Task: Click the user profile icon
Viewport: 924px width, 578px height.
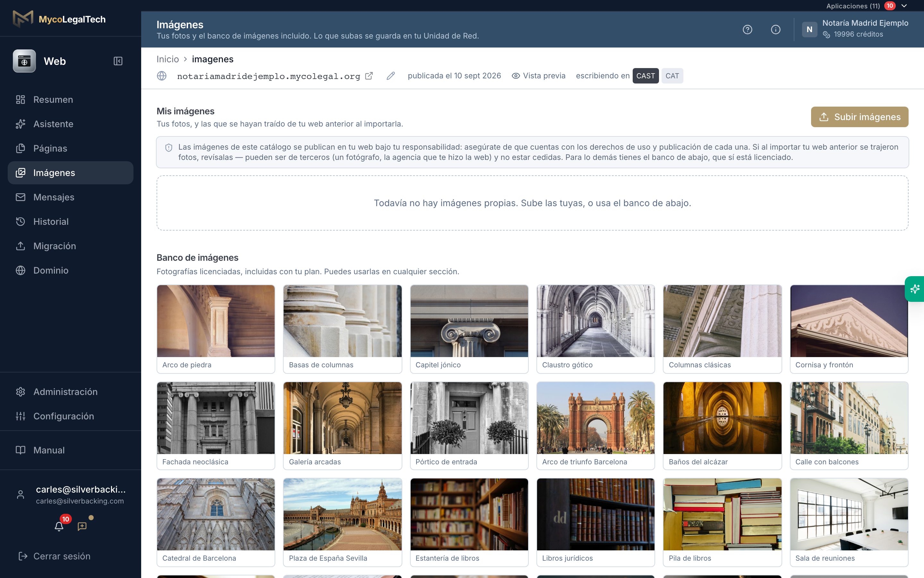Action: 21,495
